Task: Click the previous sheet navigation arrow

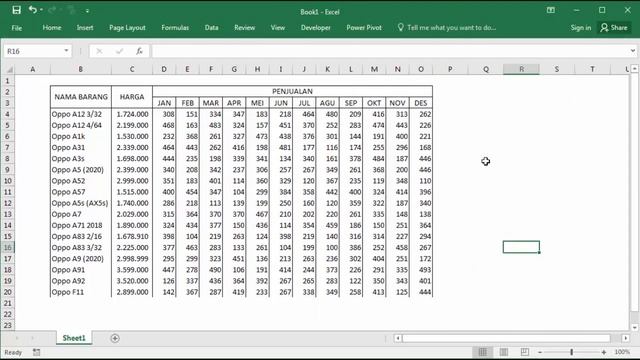Action: click(x=17, y=338)
